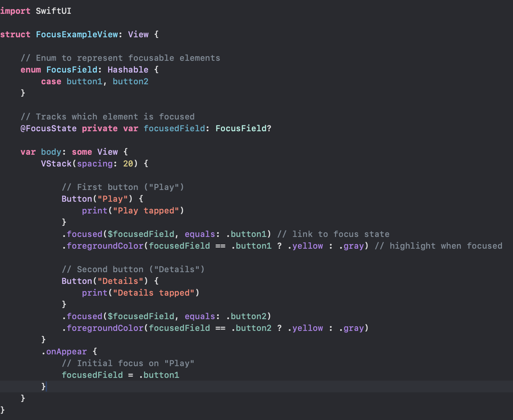
Task: Select the .button2 equals argument
Action: [248, 316]
